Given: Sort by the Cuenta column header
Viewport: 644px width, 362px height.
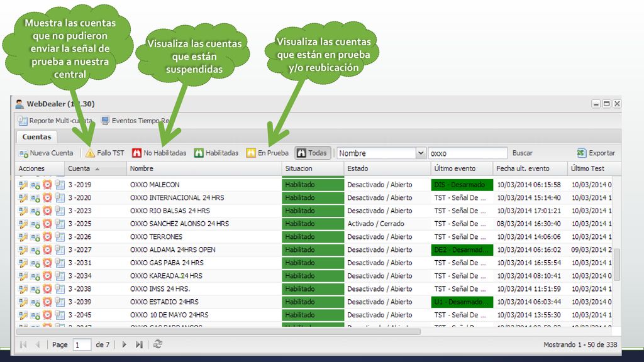Looking at the screenshot, I should tap(96, 168).
